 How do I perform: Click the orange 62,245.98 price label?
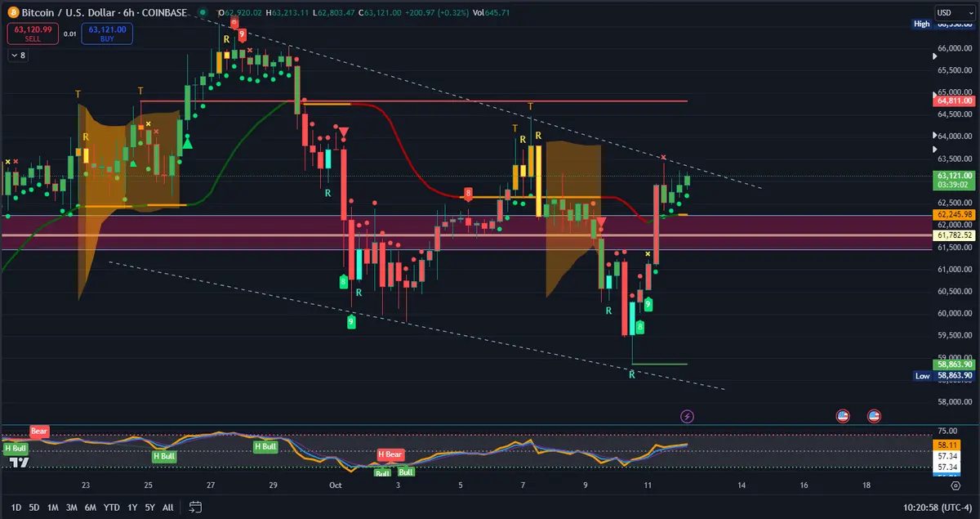click(x=952, y=215)
